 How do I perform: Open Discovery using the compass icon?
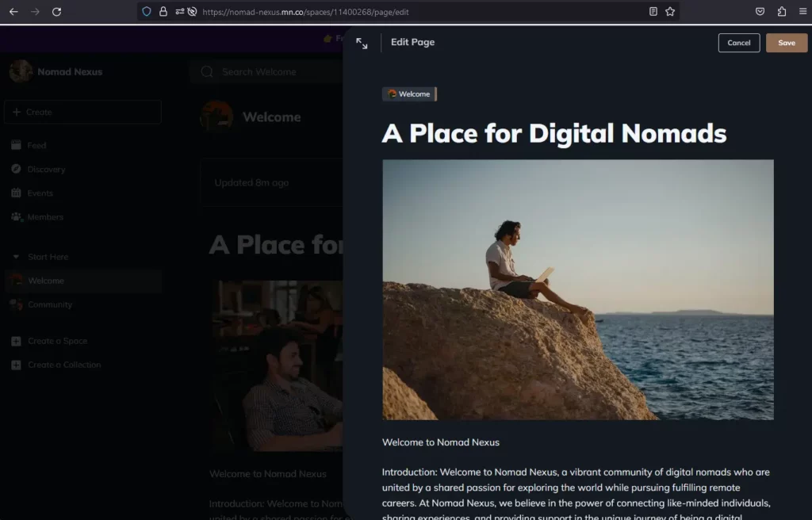(17, 169)
